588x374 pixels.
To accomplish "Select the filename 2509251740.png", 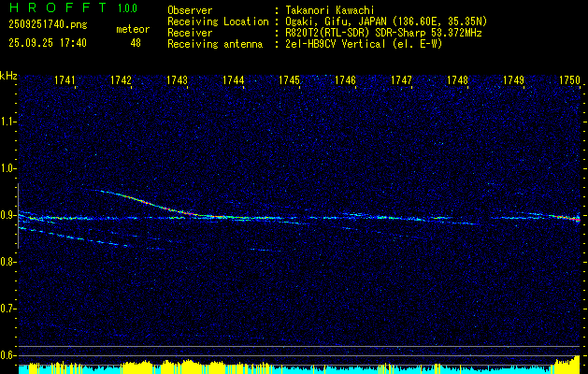I will click(48, 24).
